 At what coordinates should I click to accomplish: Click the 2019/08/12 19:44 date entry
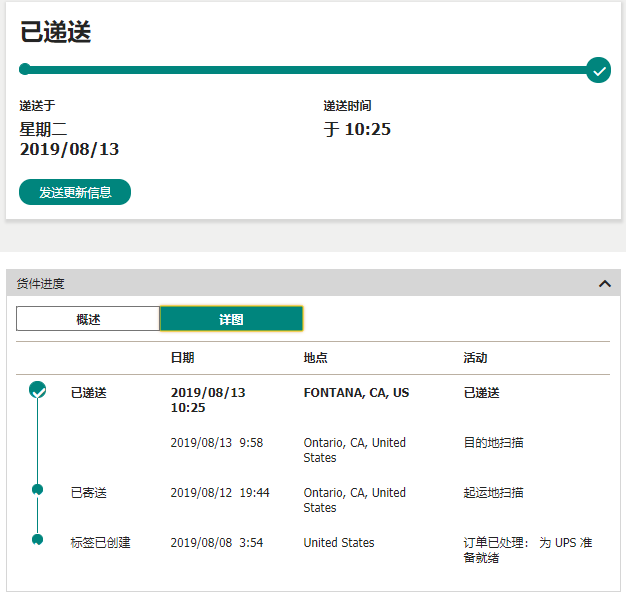219,492
